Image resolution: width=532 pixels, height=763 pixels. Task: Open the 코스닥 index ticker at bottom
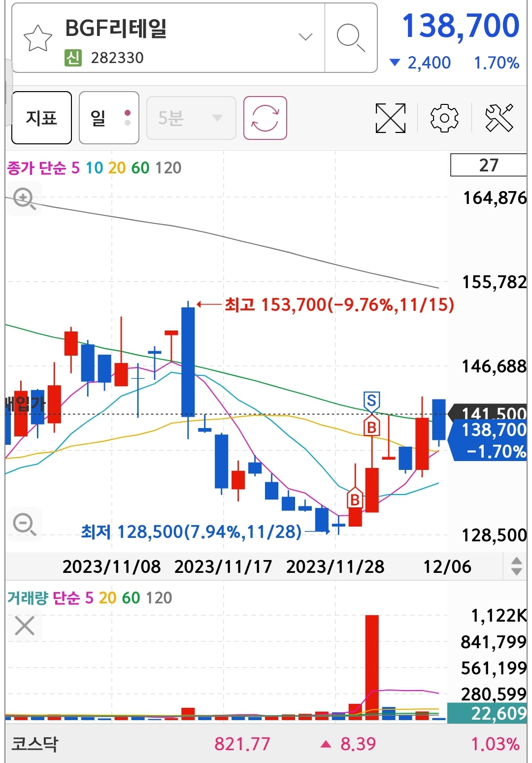(x=266, y=744)
